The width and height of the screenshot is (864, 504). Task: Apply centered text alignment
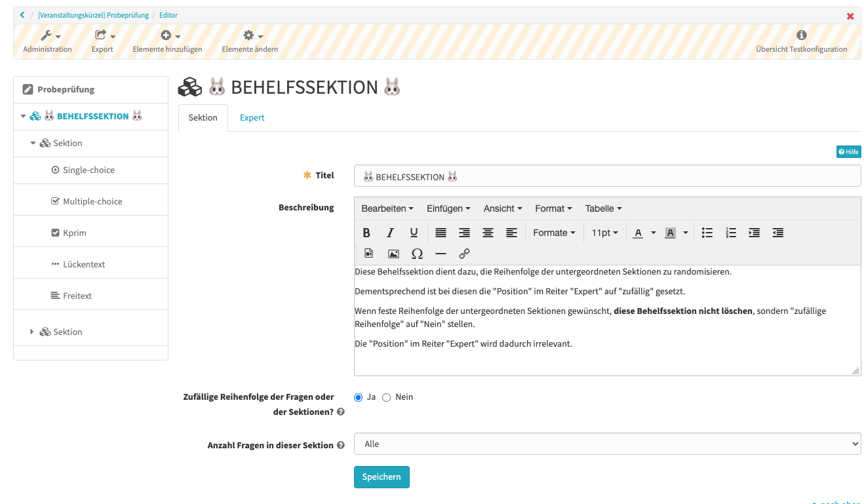pos(488,232)
